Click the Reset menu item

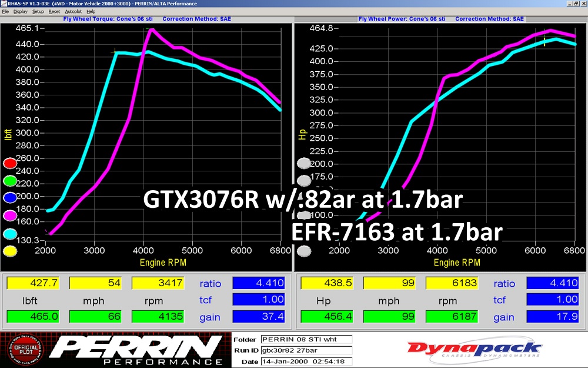pyautogui.click(x=54, y=12)
